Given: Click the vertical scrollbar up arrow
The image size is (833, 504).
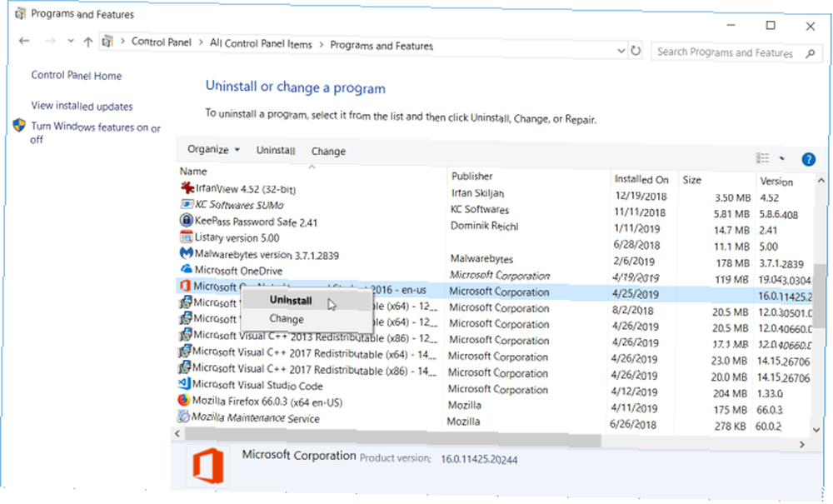Looking at the screenshot, I should (821, 181).
